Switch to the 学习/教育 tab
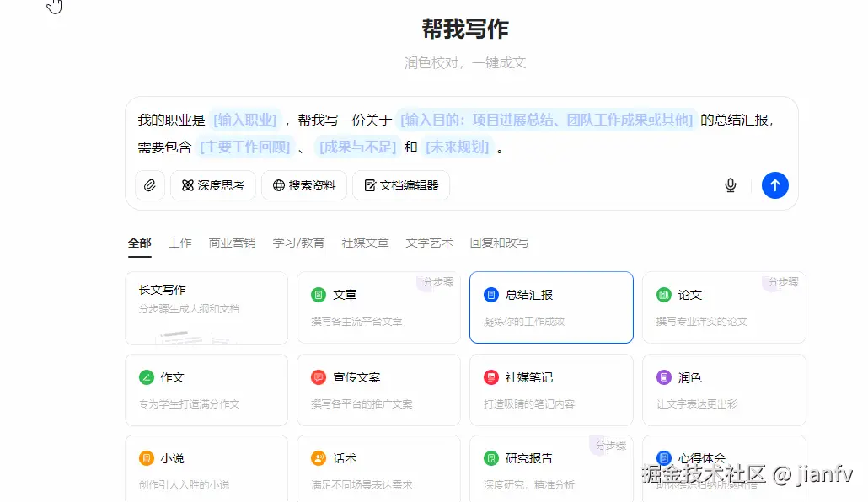This screenshot has height=502, width=868. pyautogui.click(x=298, y=243)
